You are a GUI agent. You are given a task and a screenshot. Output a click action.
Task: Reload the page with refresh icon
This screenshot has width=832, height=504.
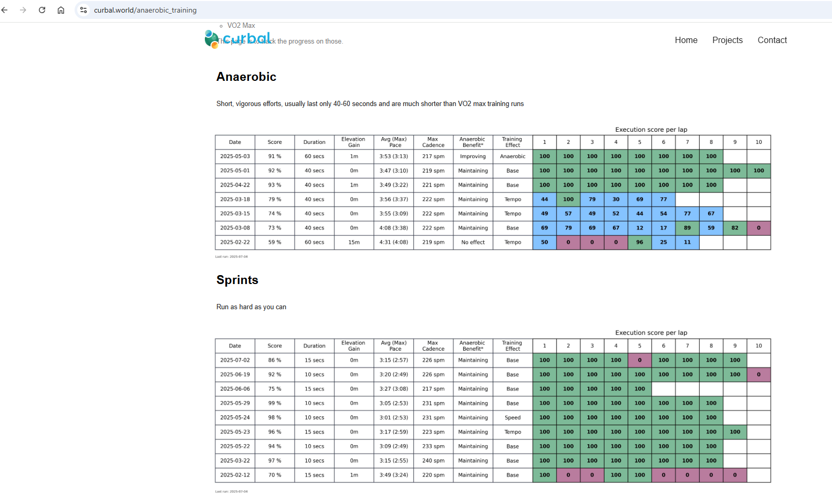point(42,10)
